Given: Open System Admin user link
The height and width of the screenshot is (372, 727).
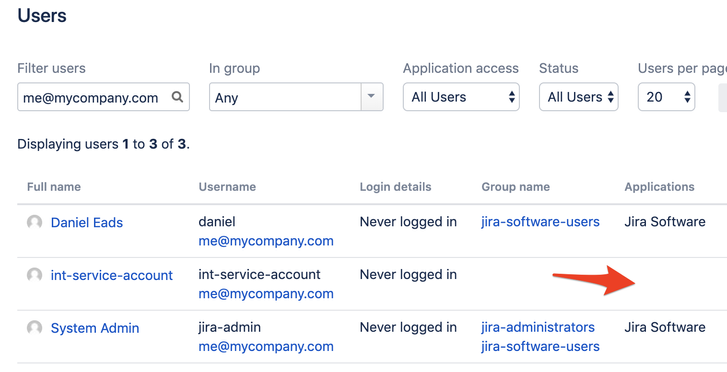Looking at the screenshot, I should tap(95, 328).
